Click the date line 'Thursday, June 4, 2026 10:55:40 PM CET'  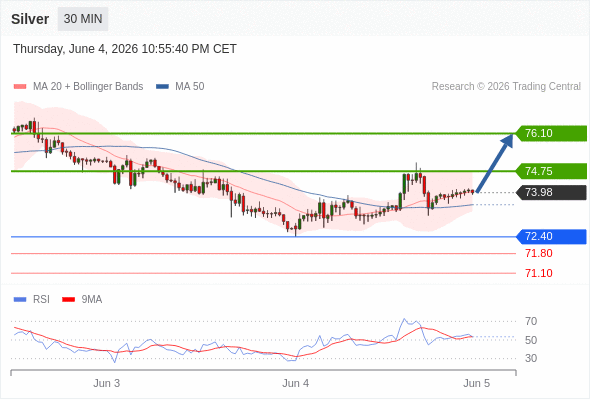(125, 49)
